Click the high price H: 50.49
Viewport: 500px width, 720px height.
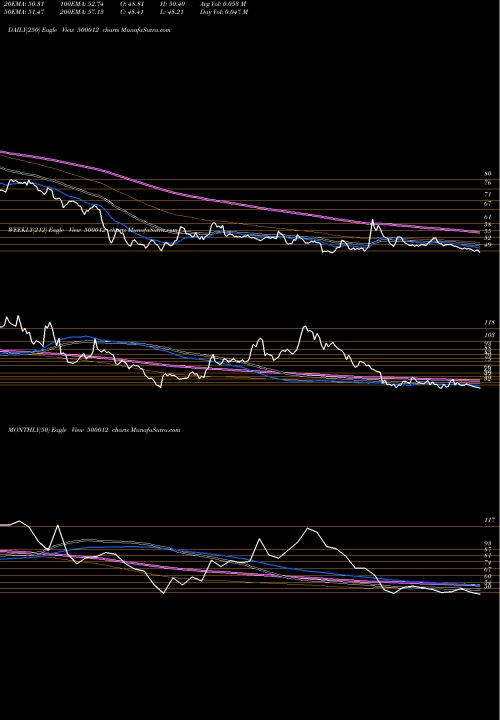coord(172,4)
